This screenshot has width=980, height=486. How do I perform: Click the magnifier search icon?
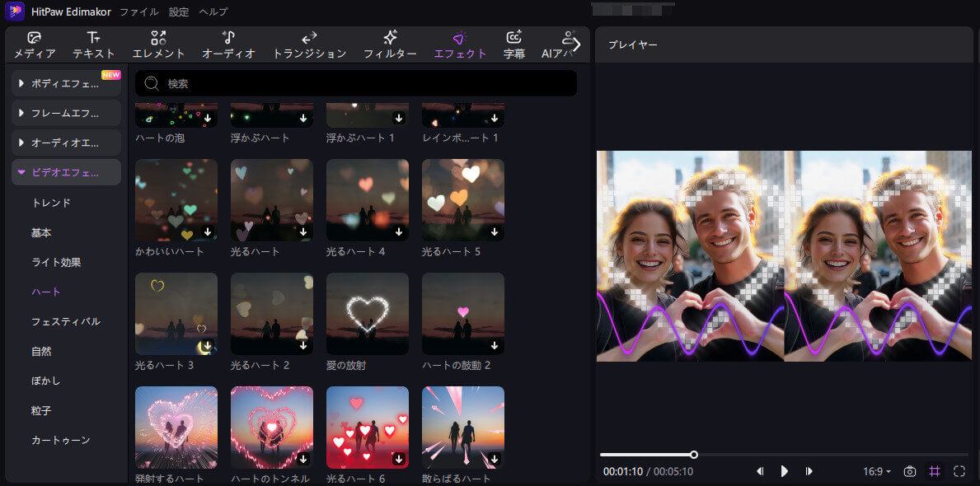click(x=151, y=83)
